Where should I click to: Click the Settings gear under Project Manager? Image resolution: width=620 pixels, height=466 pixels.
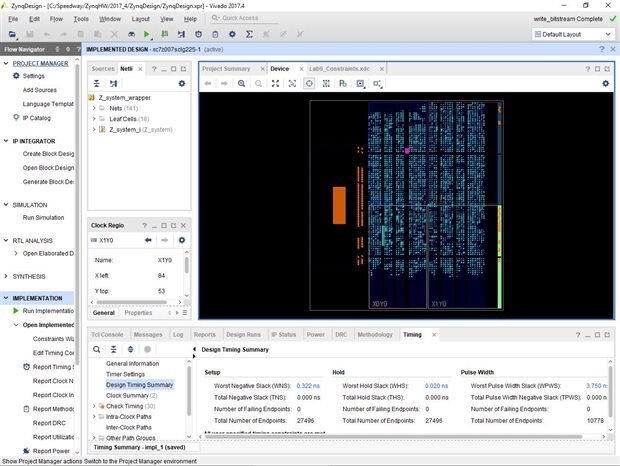tap(14, 76)
